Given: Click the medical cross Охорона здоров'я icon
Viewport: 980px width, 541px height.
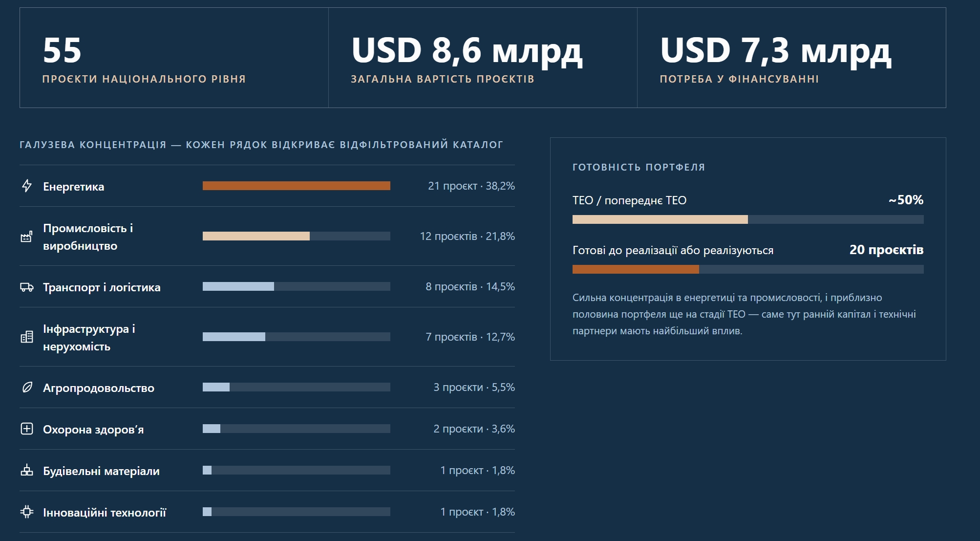Looking at the screenshot, I should click(27, 429).
